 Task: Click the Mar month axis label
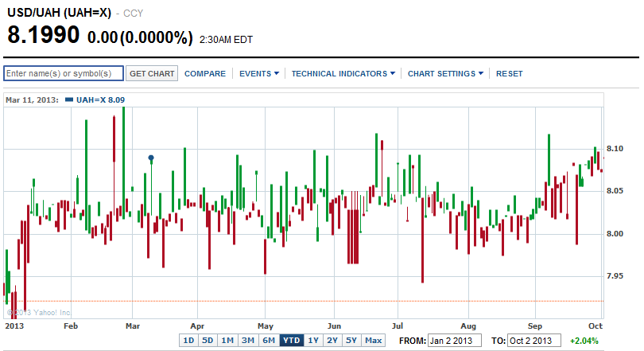(x=133, y=326)
